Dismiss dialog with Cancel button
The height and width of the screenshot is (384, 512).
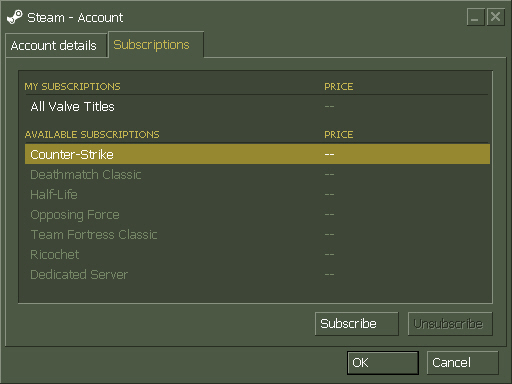pyautogui.click(x=463, y=363)
